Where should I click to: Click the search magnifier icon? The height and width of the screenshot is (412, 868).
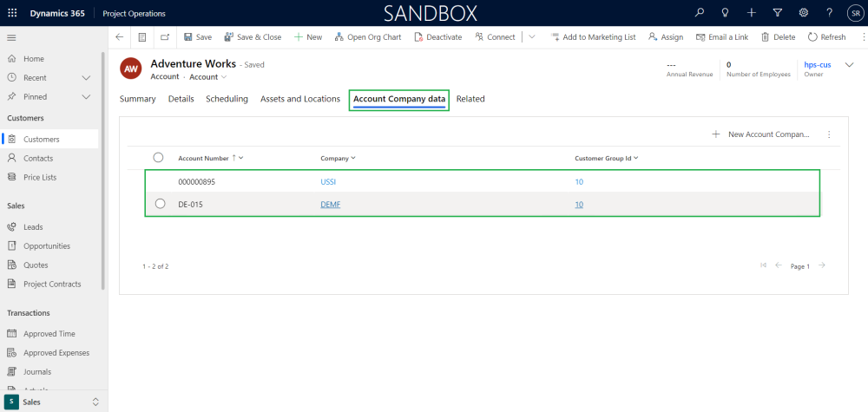click(700, 13)
